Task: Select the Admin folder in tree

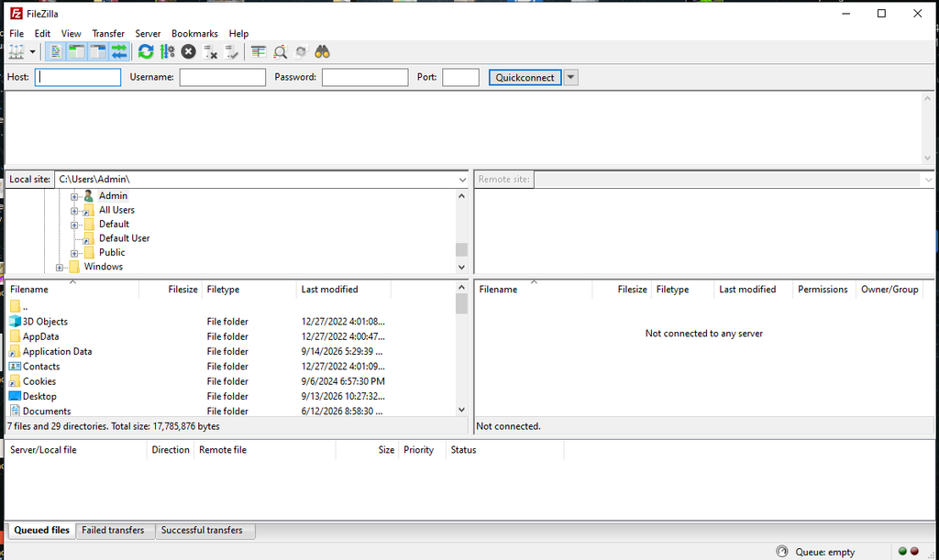Action: click(x=113, y=195)
